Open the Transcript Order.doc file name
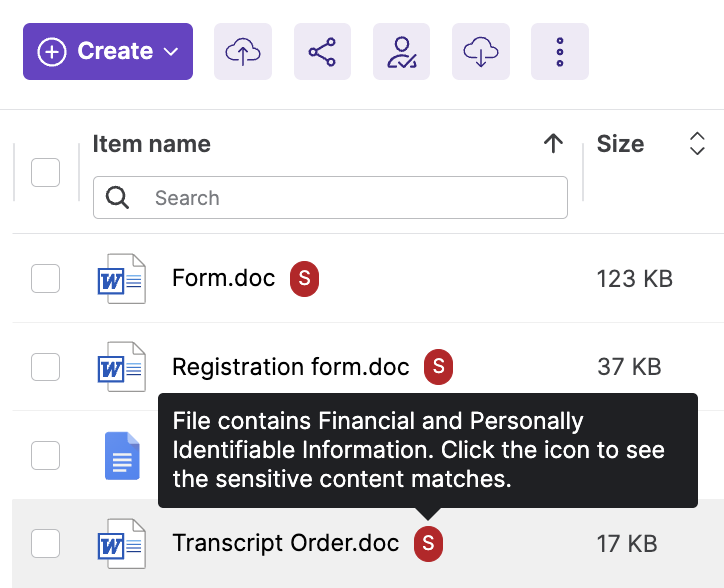This screenshot has width=724, height=588. pyautogui.click(x=286, y=543)
